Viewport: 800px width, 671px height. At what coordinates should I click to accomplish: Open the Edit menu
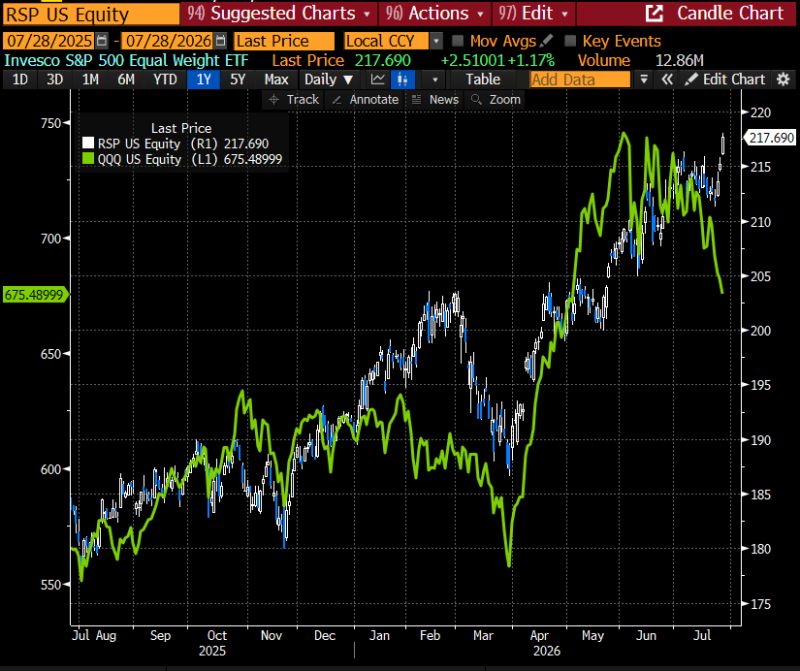pos(534,13)
